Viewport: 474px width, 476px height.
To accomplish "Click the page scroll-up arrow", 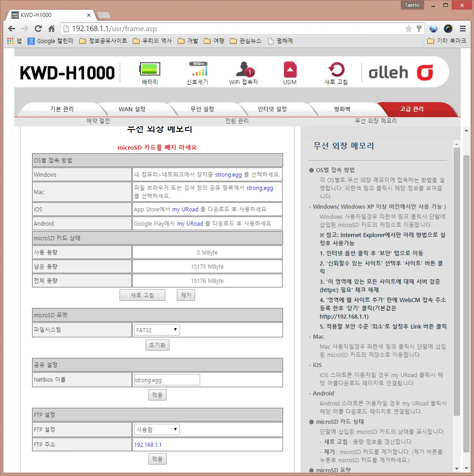I will click(x=466, y=130).
